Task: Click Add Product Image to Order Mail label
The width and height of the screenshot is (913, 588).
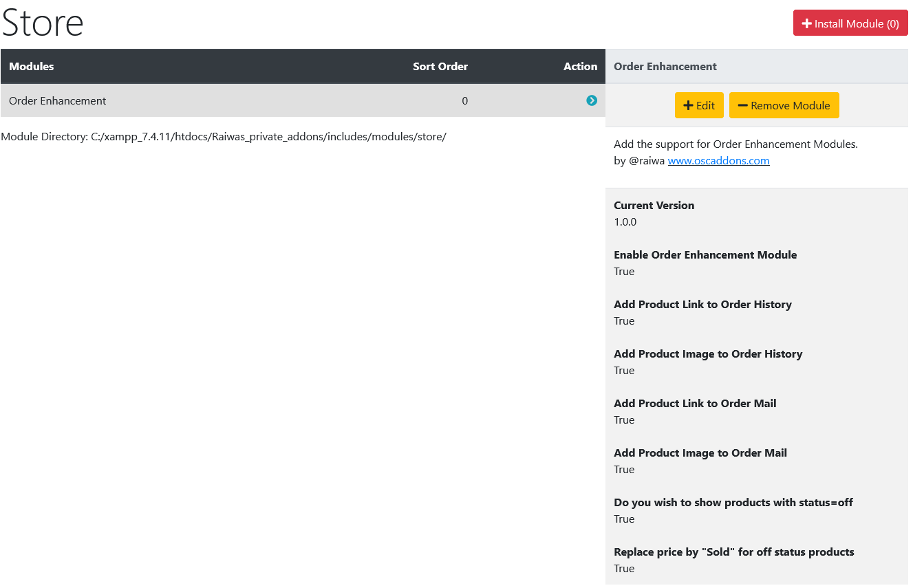Action: (700, 453)
